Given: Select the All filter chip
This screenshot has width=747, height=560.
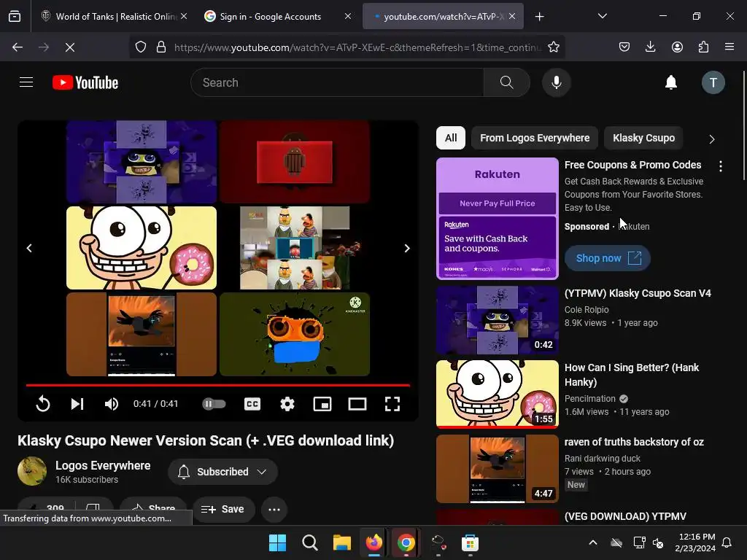Looking at the screenshot, I should click(451, 138).
